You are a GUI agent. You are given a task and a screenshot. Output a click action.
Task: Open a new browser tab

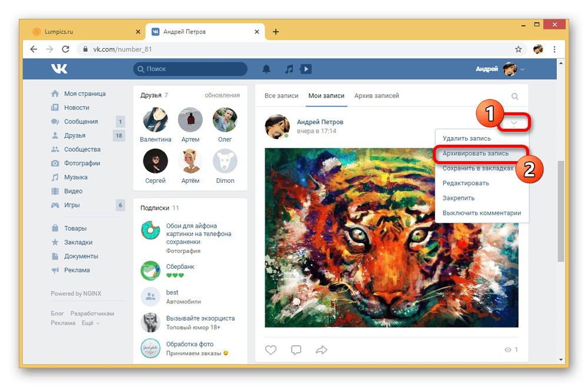[x=276, y=32]
